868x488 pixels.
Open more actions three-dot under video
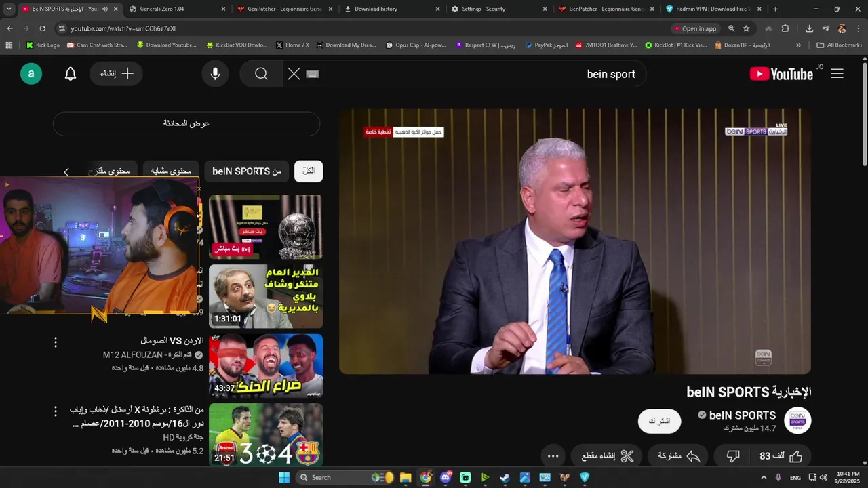(553, 456)
